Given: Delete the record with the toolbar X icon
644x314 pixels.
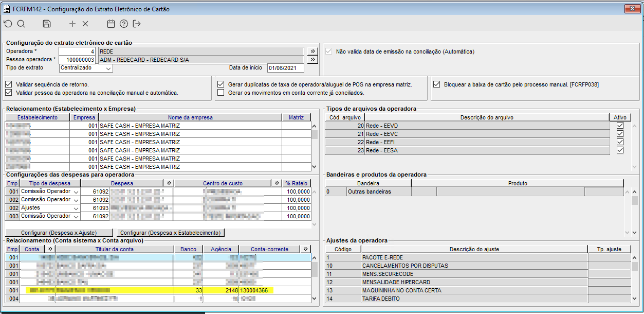Looking at the screenshot, I should [85, 24].
